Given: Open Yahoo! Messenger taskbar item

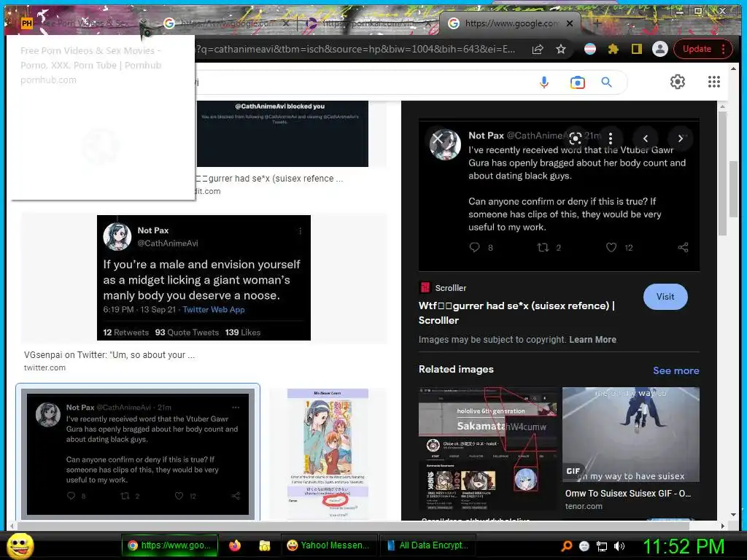Looking at the screenshot, I should 329,545.
